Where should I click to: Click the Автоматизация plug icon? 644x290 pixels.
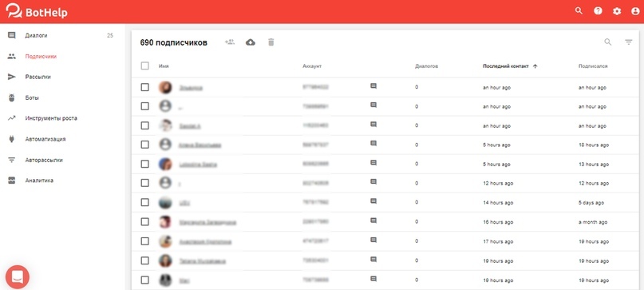tap(11, 139)
